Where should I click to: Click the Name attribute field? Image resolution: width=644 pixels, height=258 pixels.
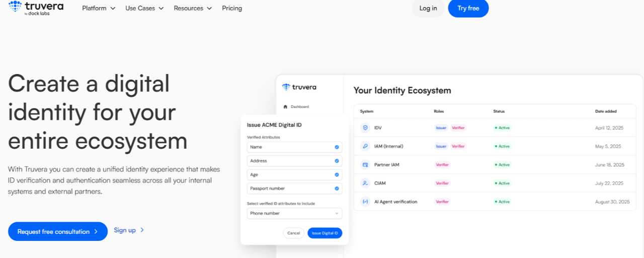tap(295, 147)
